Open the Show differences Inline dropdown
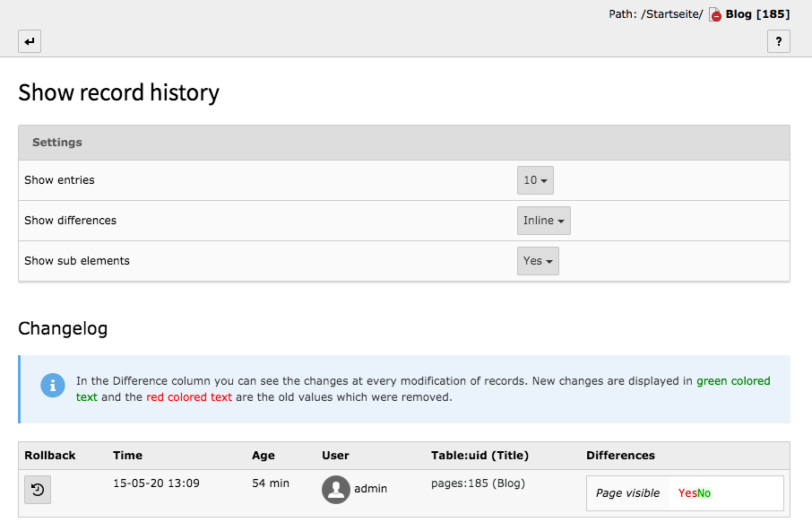Viewport: 812px width, 531px height. (x=543, y=221)
